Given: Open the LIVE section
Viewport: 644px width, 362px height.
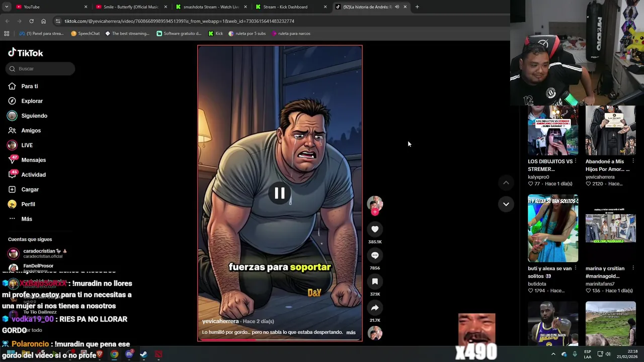Looking at the screenshot, I should pyautogui.click(x=20, y=145).
